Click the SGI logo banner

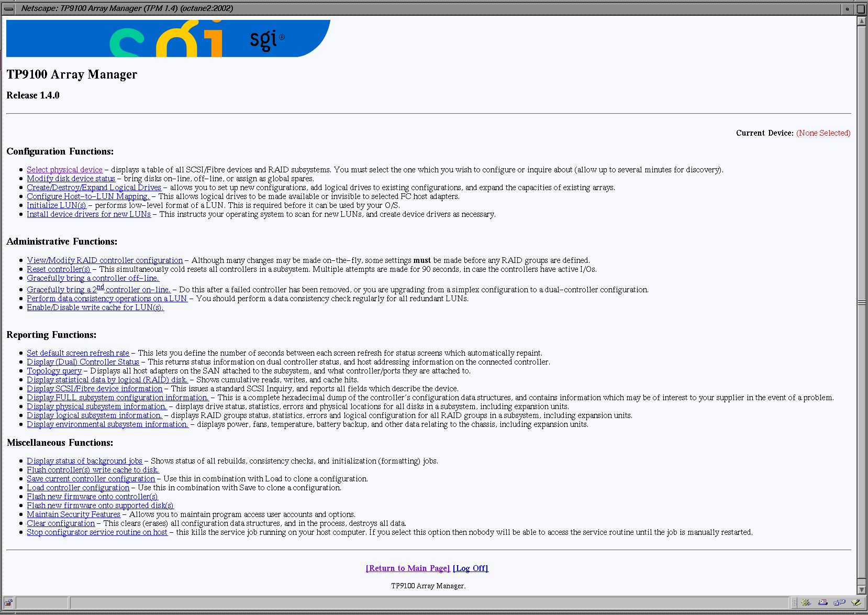(168, 38)
